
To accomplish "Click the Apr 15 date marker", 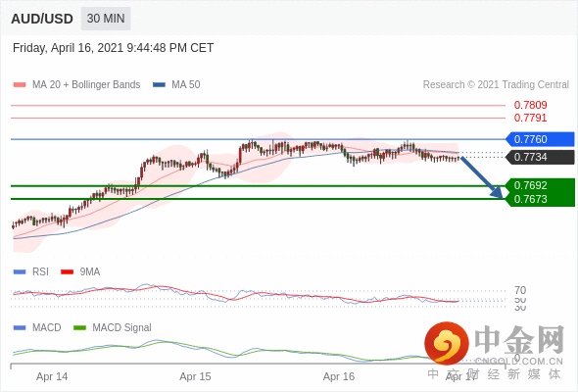I will (195, 376).
